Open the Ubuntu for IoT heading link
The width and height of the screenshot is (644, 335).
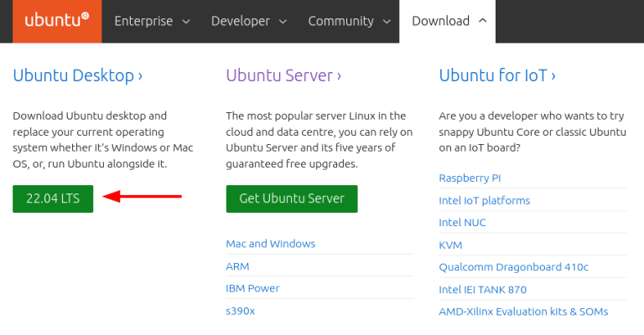(497, 75)
